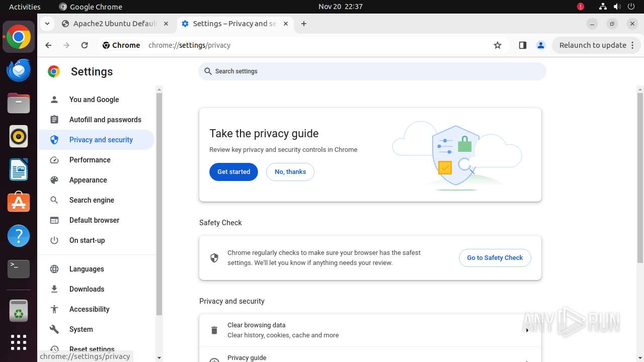
Task: Go back to the previous page
Action: click(x=48, y=45)
